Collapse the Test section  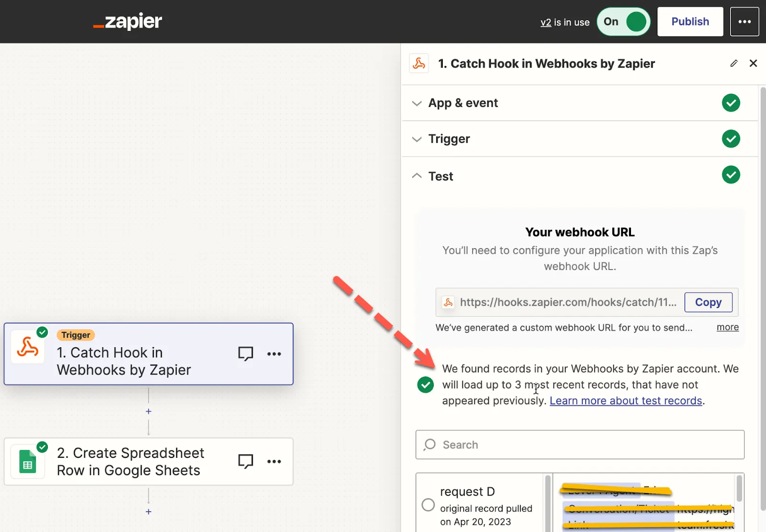pyautogui.click(x=417, y=176)
